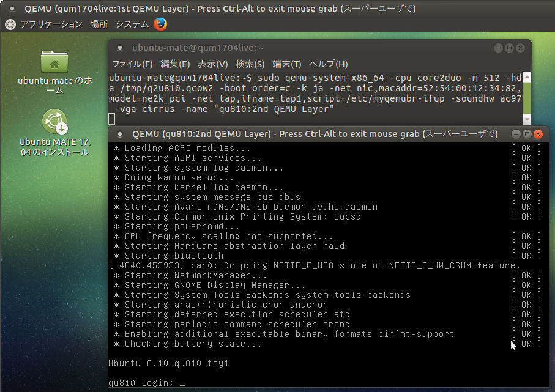Image resolution: width=555 pixels, height=392 pixels.
Task: Minimize the 2nd QEMU Layer window
Action: tap(516, 134)
